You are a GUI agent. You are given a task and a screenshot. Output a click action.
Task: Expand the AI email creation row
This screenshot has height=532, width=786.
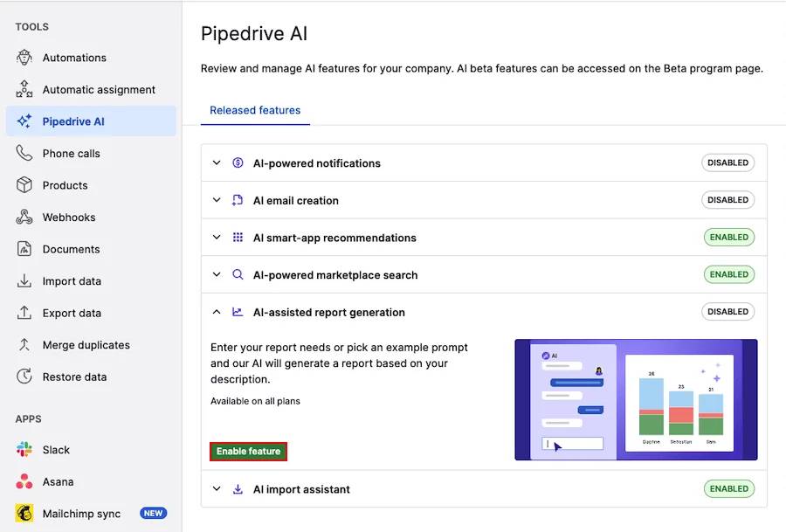coord(217,199)
